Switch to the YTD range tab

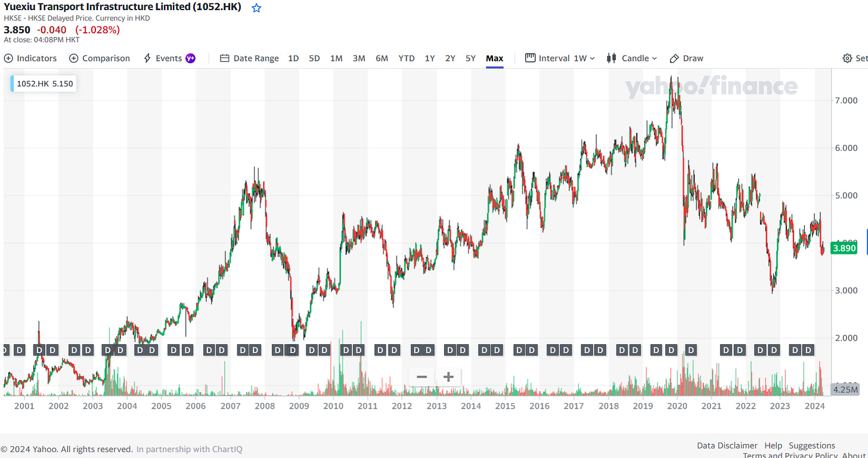click(406, 58)
